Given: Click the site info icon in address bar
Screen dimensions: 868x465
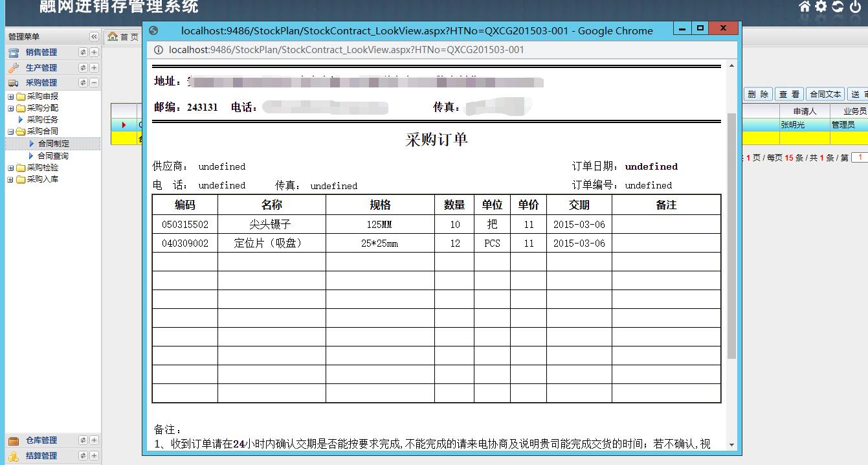Looking at the screenshot, I should (159, 50).
